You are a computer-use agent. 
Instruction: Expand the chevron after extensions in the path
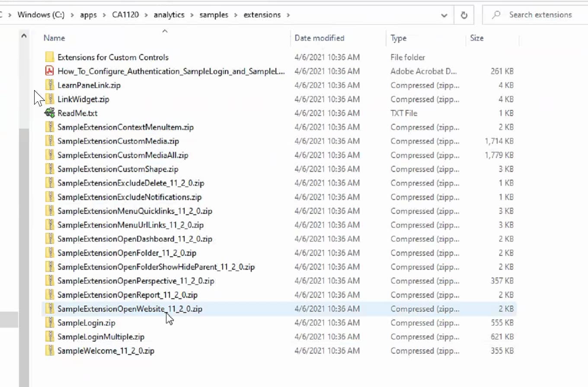click(x=288, y=15)
